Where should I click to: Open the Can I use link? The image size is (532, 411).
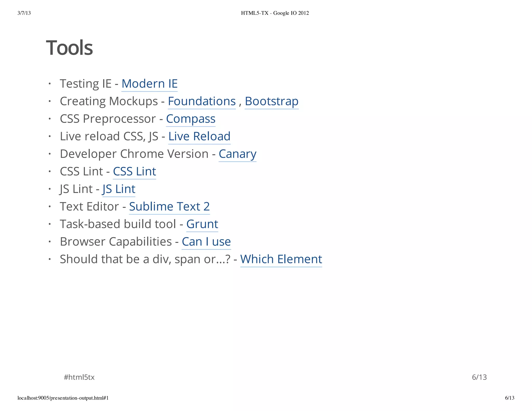point(206,242)
